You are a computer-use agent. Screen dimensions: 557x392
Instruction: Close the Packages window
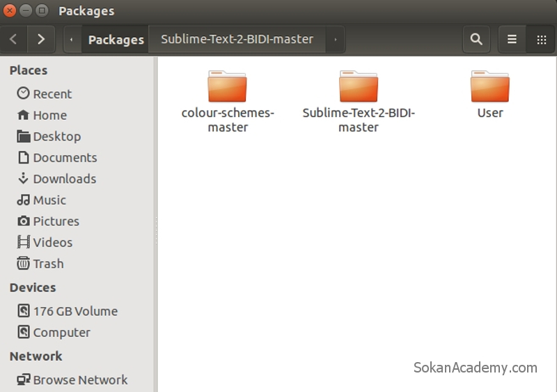pyautogui.click(x=10, y=10)
